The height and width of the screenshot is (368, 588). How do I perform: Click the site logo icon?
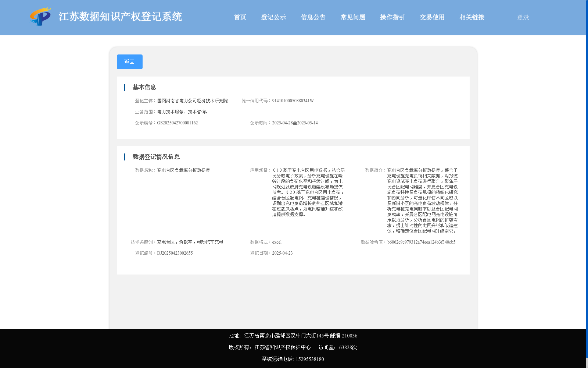[40, 17]
